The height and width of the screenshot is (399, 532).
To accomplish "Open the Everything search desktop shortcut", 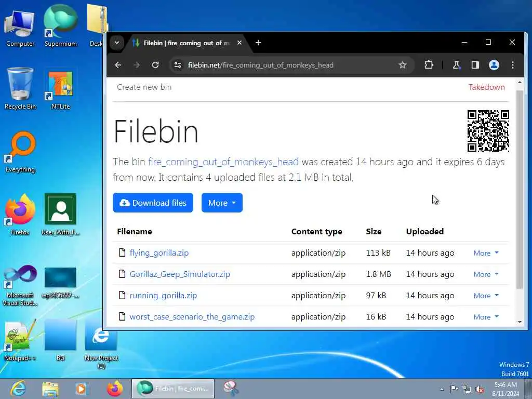I will click(20, 152).
